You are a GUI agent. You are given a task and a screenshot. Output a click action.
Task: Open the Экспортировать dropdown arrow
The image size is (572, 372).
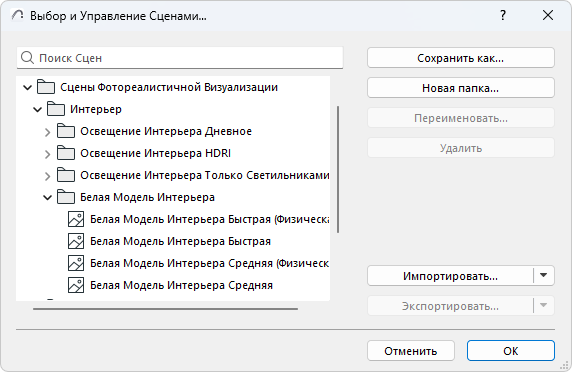tap(544, 305)
